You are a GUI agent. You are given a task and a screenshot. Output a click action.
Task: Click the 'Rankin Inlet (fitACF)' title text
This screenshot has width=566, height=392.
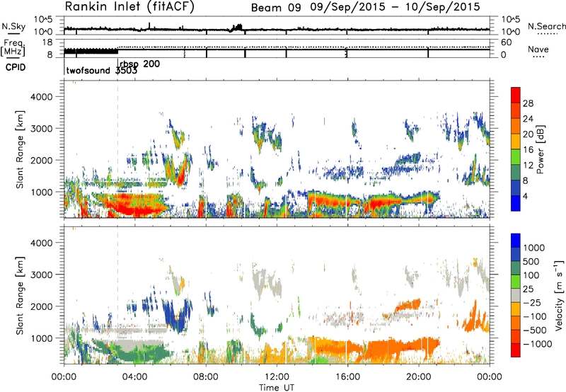[129, 6]
